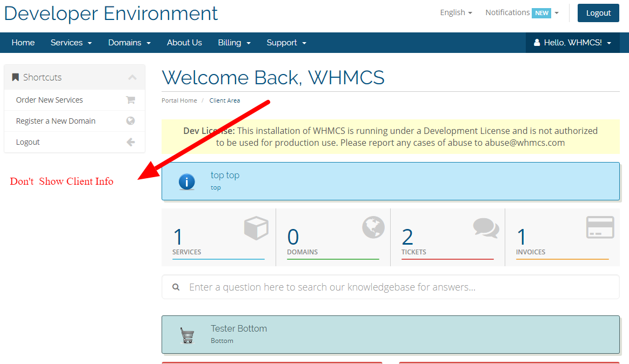Click the Logout button at top right
This screenshot has height=364, width=629.
point(598,13)
